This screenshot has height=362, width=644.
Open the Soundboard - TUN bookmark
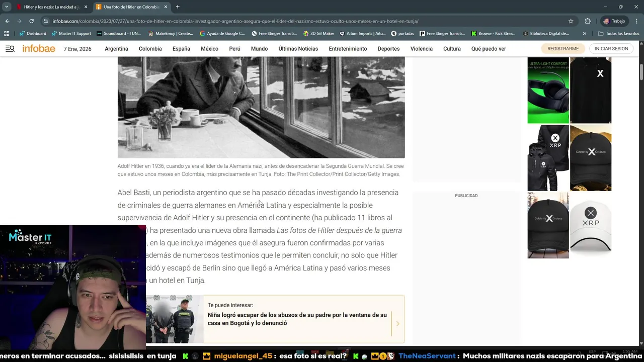click(118, 34)
